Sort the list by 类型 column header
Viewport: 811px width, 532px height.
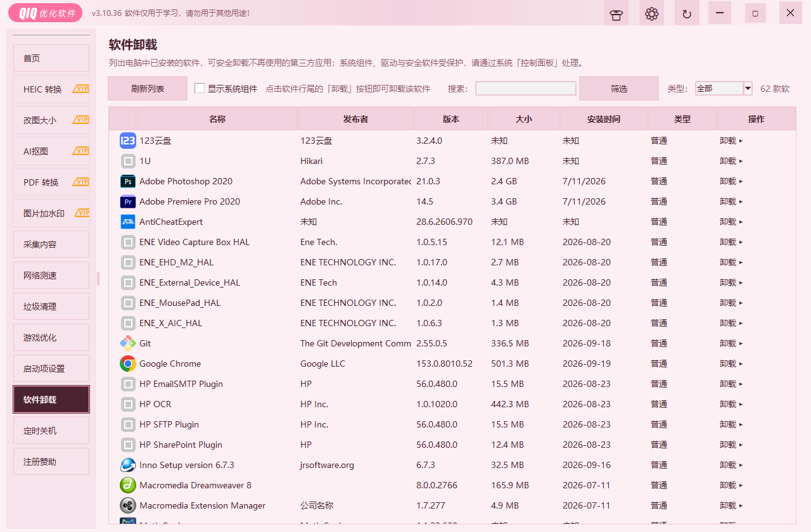point(682,119)
